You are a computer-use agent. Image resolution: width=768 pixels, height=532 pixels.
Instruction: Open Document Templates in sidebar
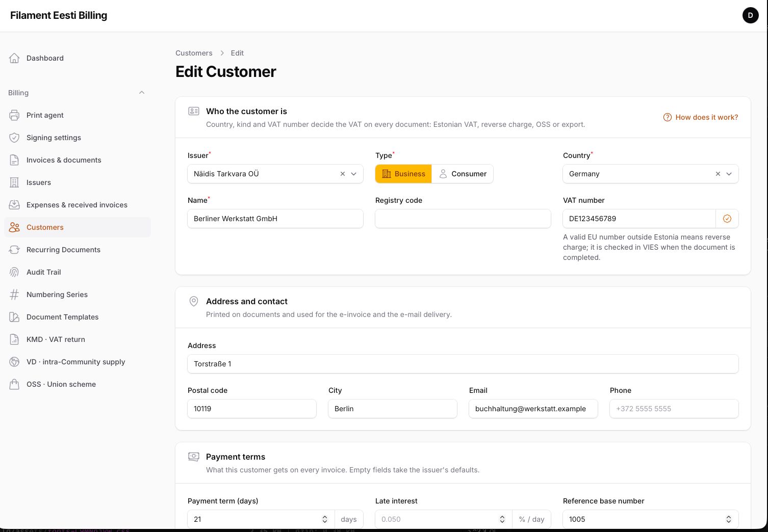coord(78,317)
